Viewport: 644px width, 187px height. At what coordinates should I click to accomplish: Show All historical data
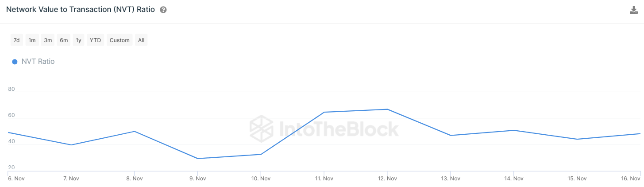point(141,40)
